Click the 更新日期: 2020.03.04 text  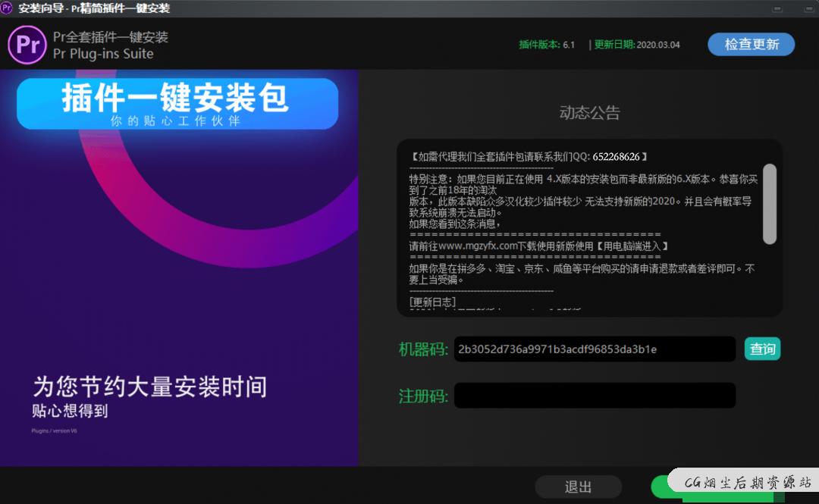[637, 45]
